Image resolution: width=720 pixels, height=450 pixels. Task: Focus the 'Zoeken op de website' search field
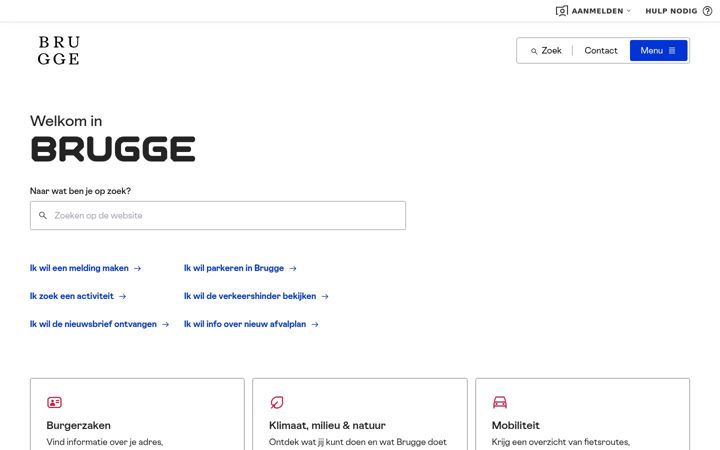pos(218,215)
